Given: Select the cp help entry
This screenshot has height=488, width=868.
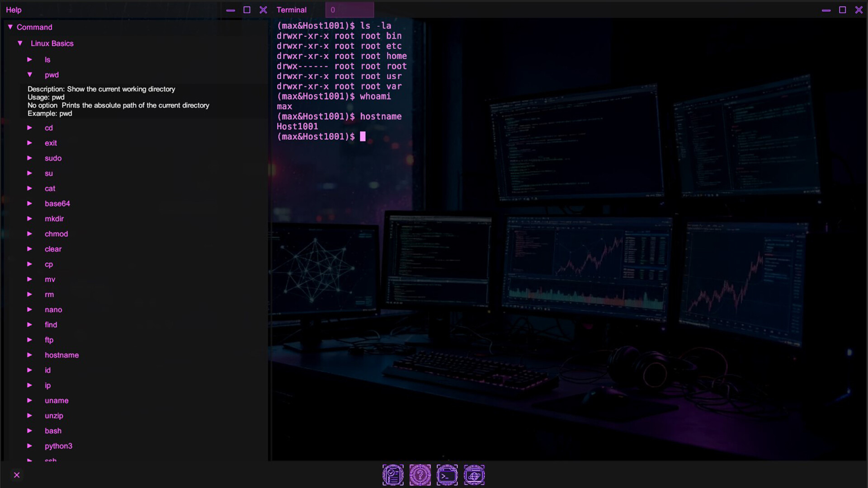Looking at the screenshot, I should click(x=49, y=264).
